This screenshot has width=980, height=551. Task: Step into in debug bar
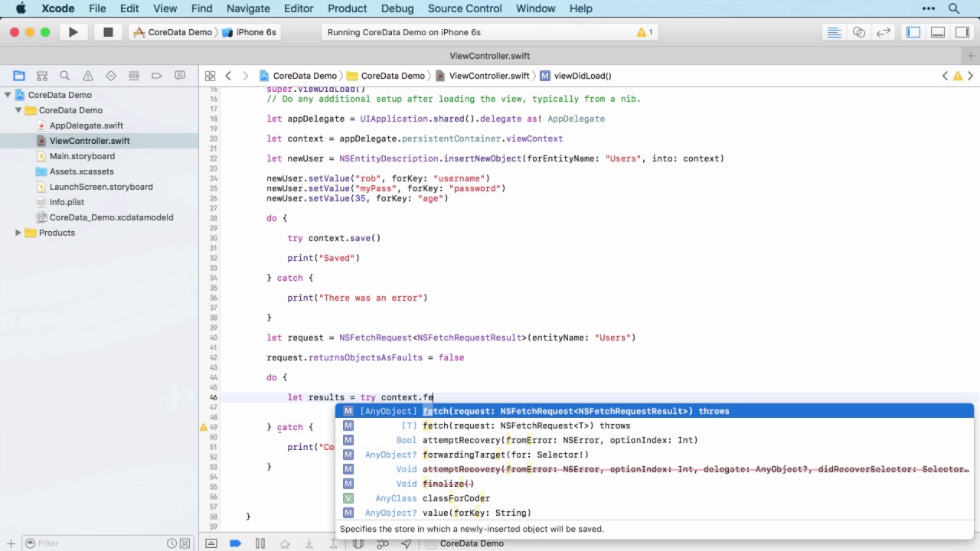(309, 543)
